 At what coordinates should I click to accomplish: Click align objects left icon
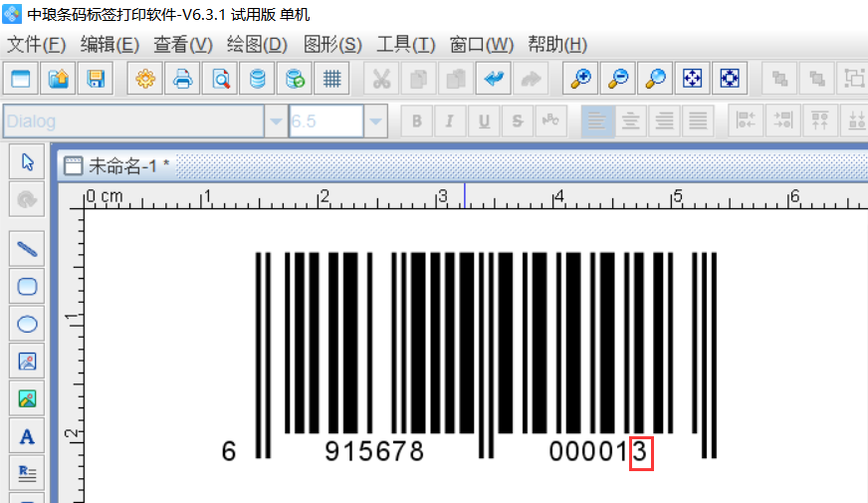point(746,121)
